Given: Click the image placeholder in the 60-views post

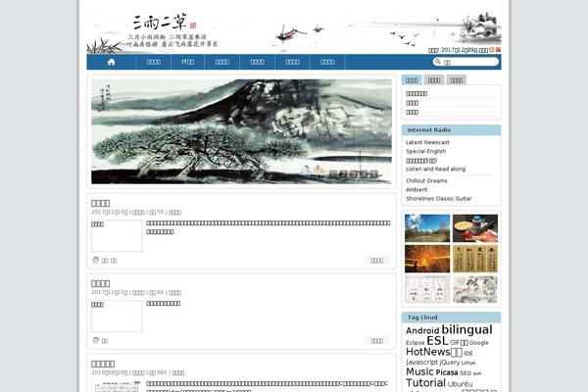Looking at the screenshot, I should click(117, 316).
